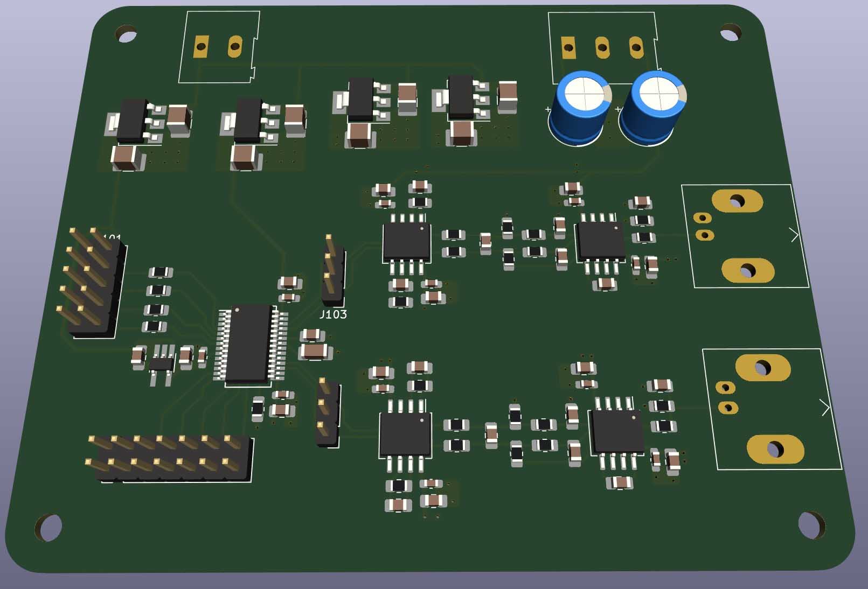
Task: Click the large oval pad on lower-right connector top
Action: tap(763, 368)
